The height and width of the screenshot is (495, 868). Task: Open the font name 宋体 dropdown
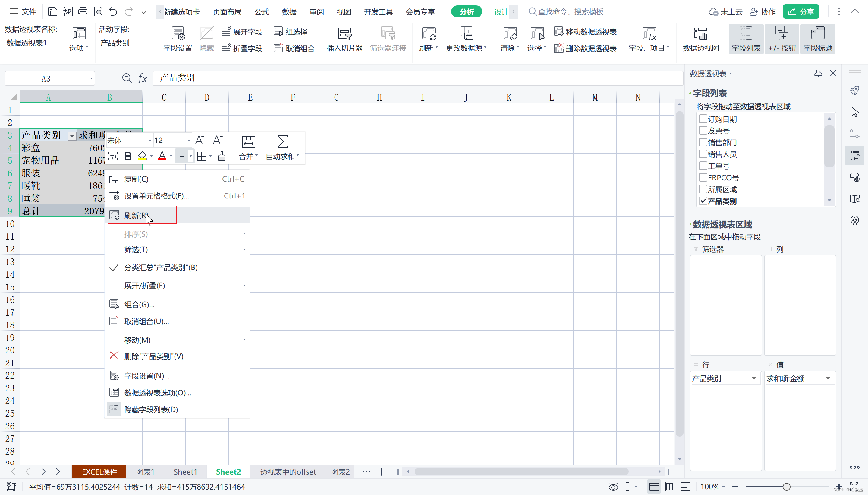coord(150,140)
